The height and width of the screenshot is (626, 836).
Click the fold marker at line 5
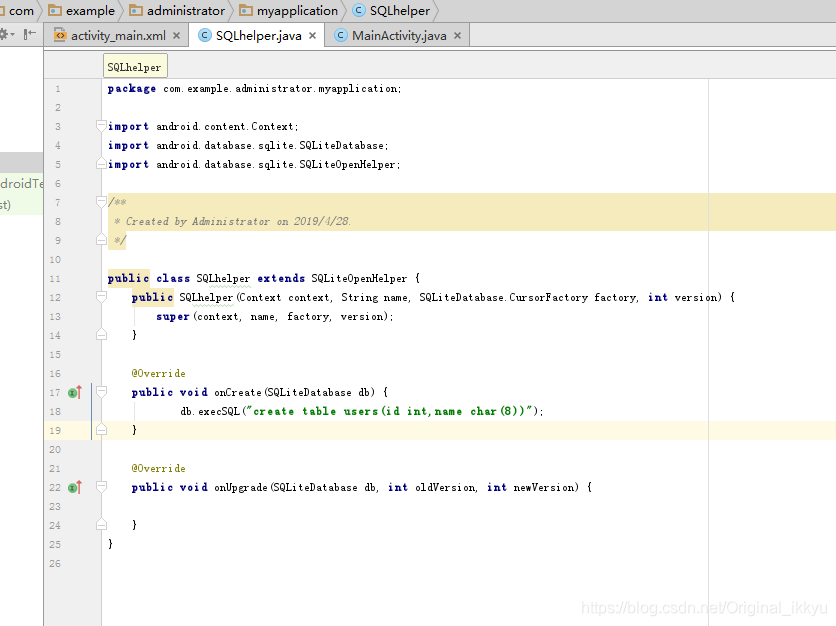point(101,164)
